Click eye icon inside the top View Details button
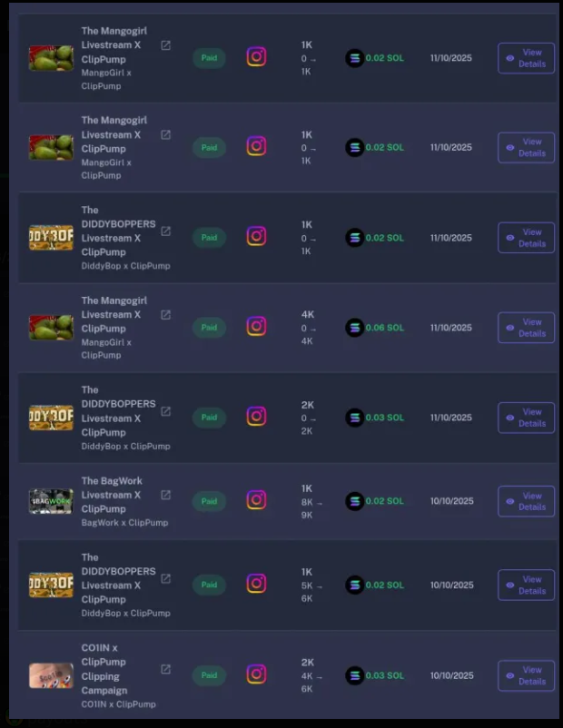 510,57
